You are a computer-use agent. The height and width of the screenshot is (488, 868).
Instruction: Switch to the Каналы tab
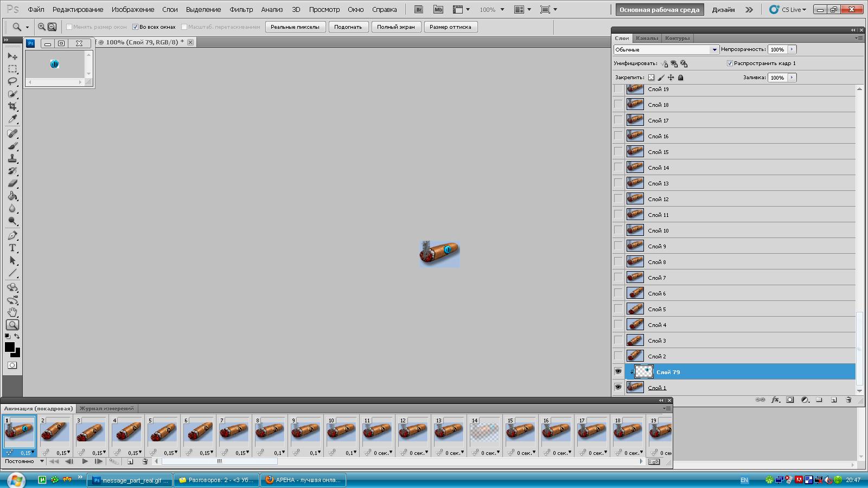coord(647,38)
